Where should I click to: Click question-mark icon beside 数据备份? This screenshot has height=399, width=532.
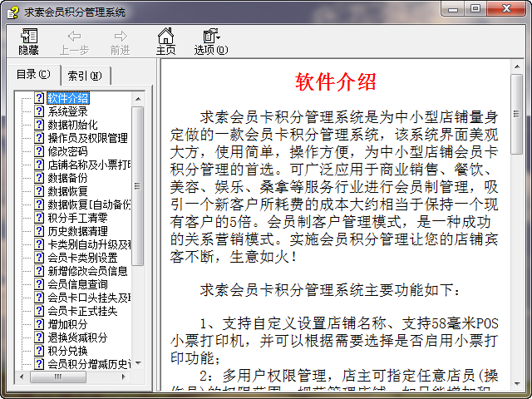click(x=39, y=178)
